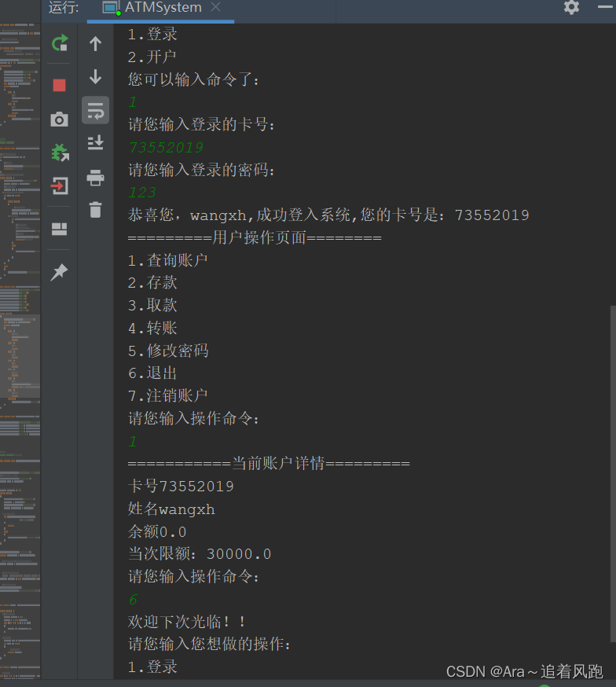This screenshot has height=687, width=616.
Task: Click the '2.存款' line
Action: [152, 283]
